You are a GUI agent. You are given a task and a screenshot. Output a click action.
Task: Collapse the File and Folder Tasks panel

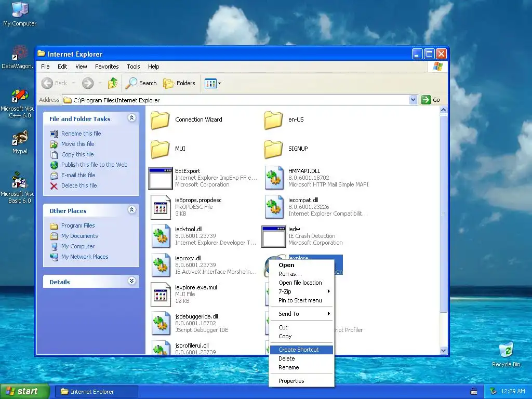click(x=131, y=118)
